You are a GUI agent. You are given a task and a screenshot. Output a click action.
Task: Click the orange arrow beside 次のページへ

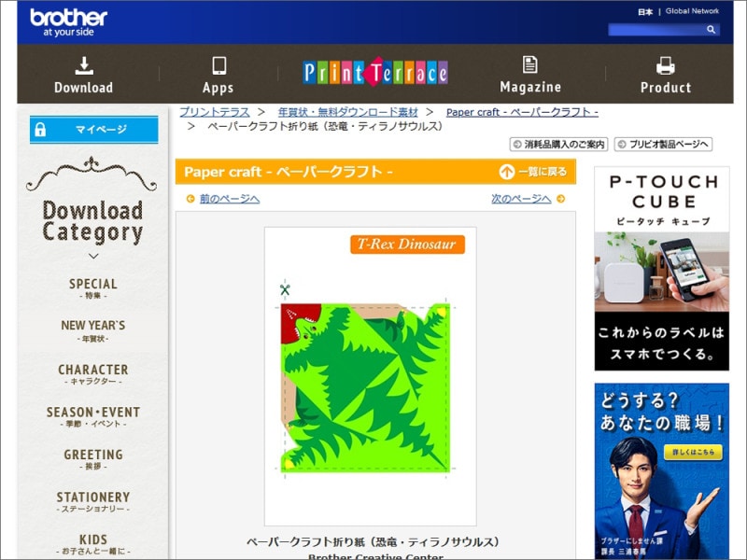pos(558,199)
